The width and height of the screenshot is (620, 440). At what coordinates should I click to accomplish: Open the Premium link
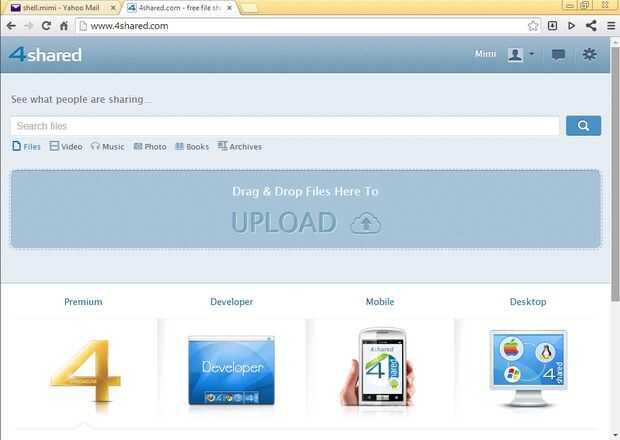click(x=83, y=302)
